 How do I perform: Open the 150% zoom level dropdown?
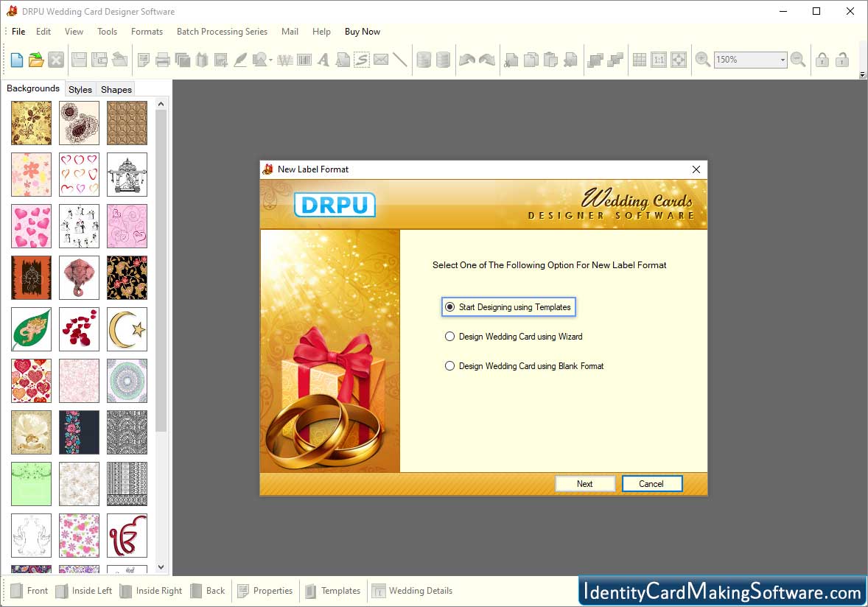pos(783,60)
